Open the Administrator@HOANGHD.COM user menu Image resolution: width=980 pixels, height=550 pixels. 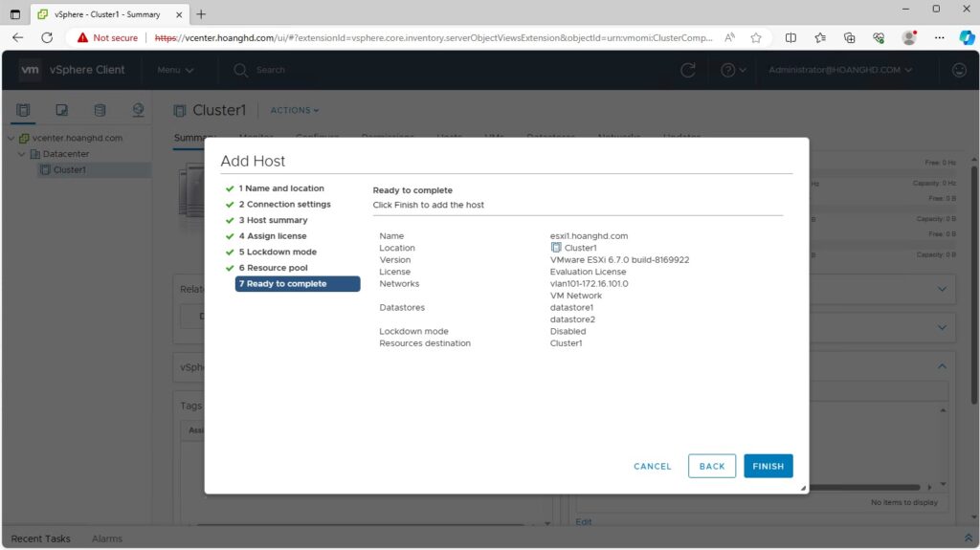click(840, 70)
